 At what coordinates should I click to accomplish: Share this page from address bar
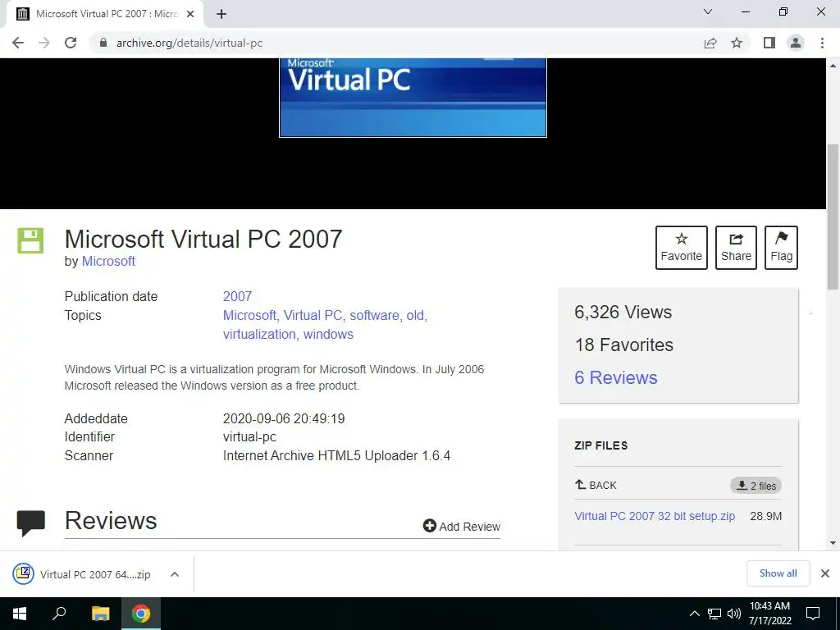(710, 43)
